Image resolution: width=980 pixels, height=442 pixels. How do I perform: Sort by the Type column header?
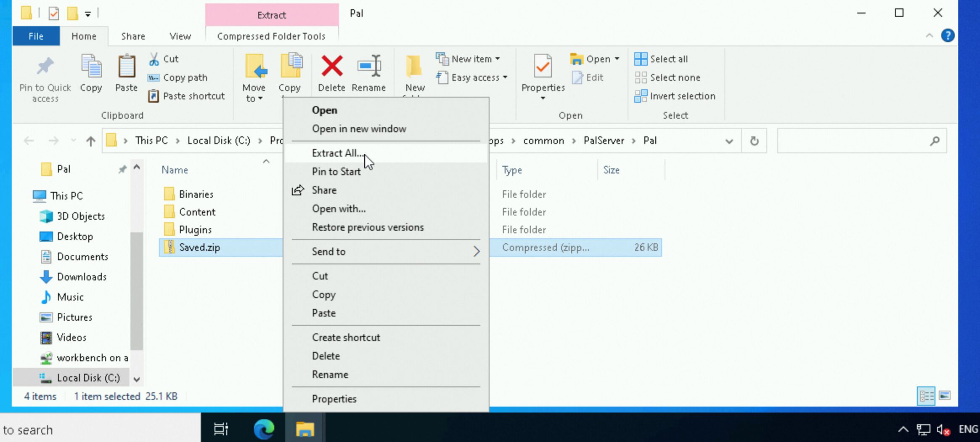coord(511,170)
